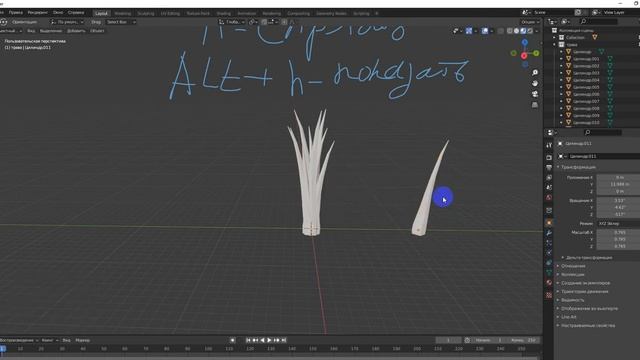Toggle X-ray view button
640x360 pixels.
click(500, 31)
